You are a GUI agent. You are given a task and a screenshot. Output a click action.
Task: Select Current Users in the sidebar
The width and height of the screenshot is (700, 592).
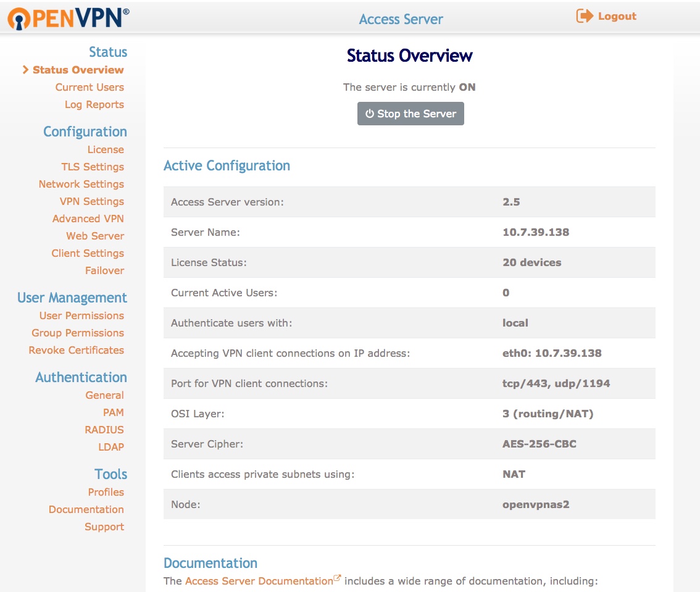[89, 87]
